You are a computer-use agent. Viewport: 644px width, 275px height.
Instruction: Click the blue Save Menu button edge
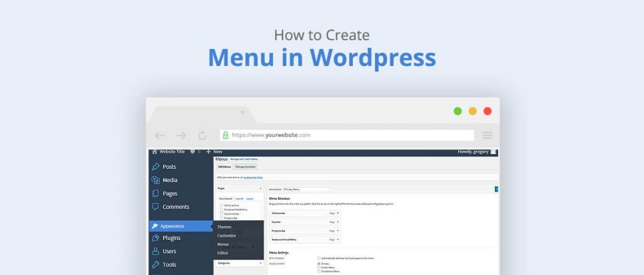pyautogui.click(x=497, y=189)
